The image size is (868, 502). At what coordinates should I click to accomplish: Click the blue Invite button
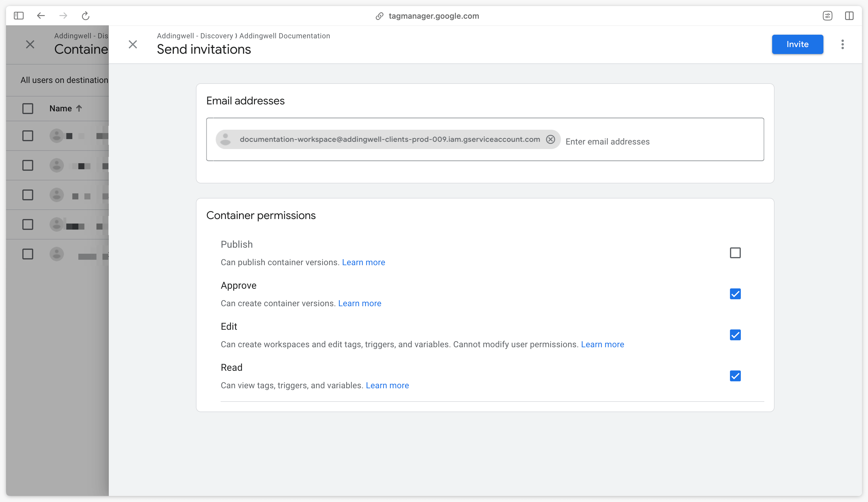pos(797,44)
